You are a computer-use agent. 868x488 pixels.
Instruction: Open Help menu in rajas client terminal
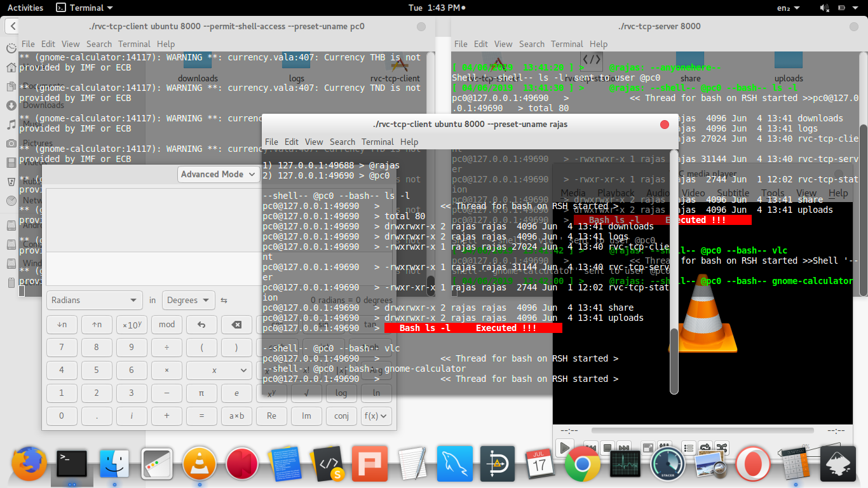[409, 142]
